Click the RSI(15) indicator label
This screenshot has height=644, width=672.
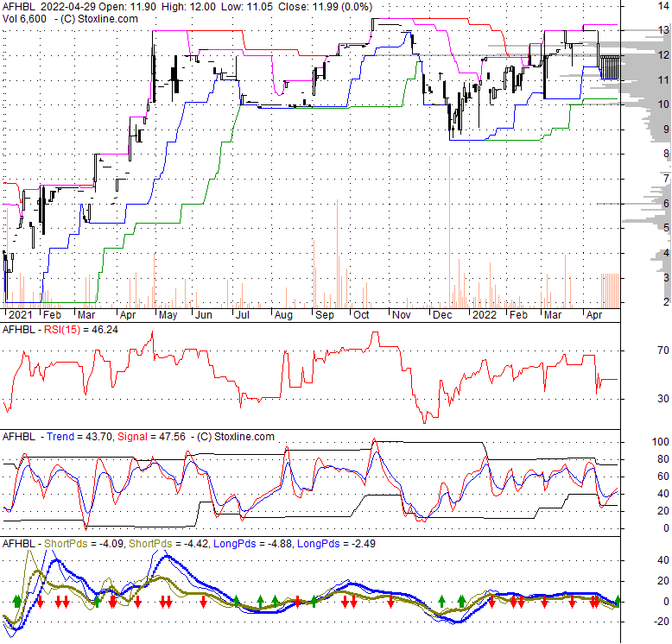[62, 330]
